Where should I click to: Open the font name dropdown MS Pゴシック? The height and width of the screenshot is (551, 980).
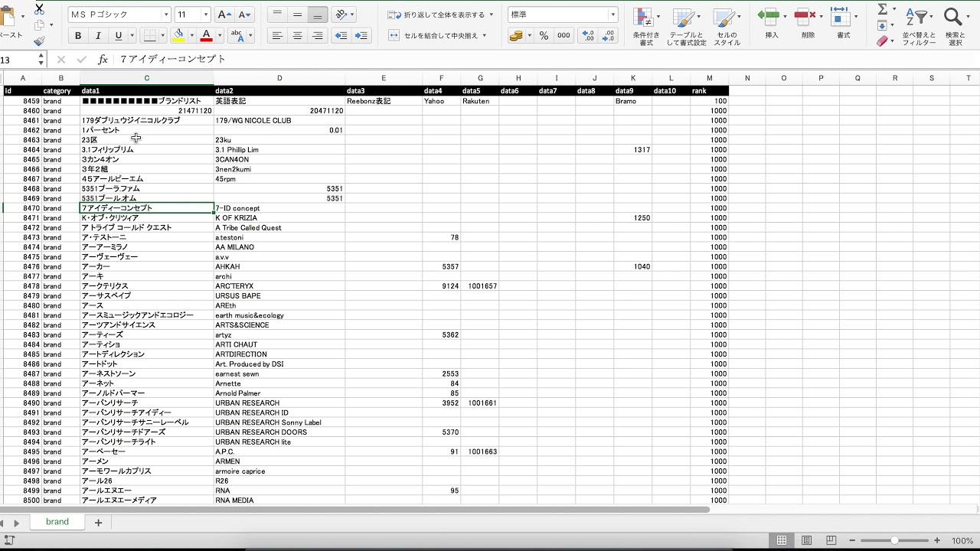[166, 15]
